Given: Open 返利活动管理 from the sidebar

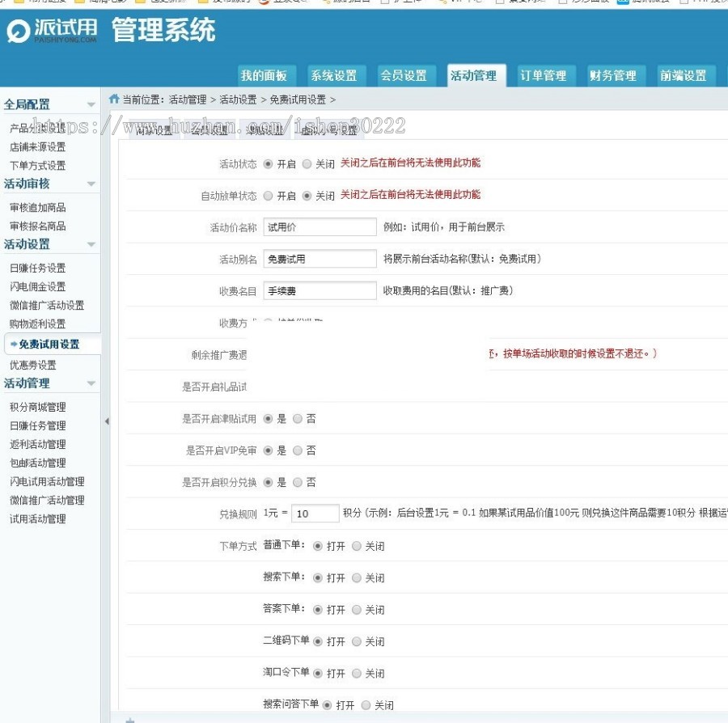Looking at the screenshot, I should 37,444.
